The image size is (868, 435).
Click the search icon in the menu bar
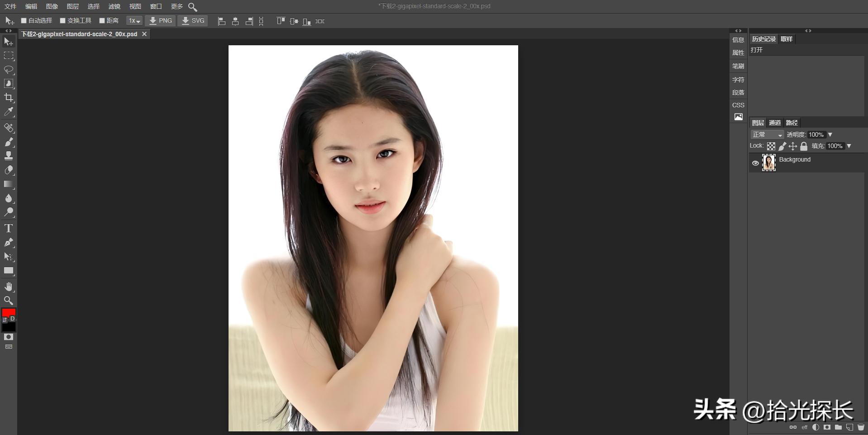coord(192,7)
